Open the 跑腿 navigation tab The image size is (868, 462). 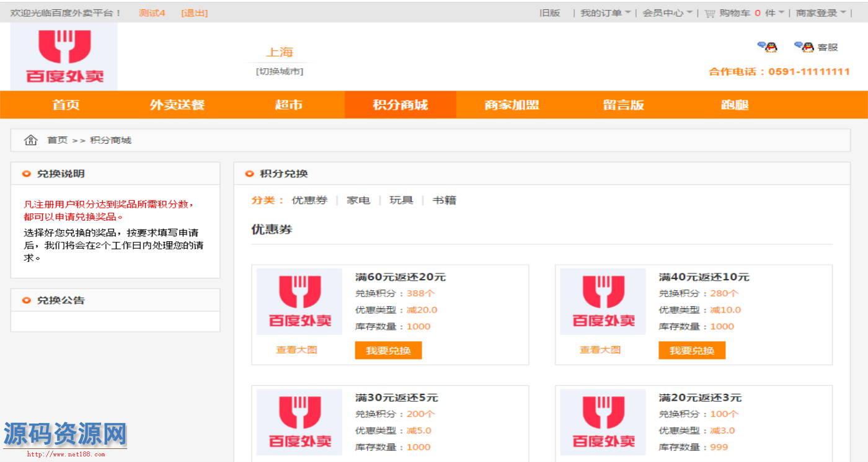pyautogui.click(x=735, y=105)
